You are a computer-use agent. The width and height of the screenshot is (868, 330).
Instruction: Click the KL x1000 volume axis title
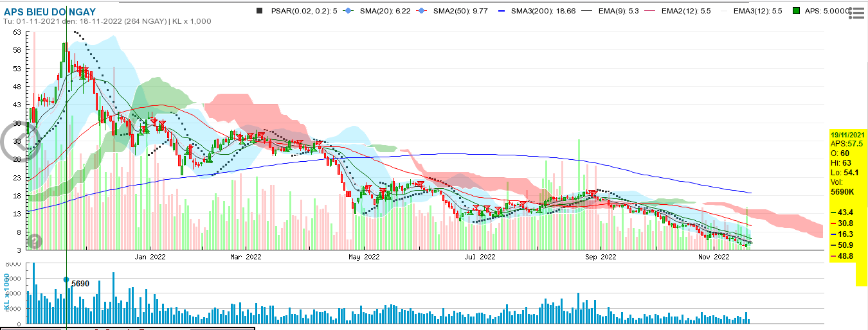pos(7,292)
